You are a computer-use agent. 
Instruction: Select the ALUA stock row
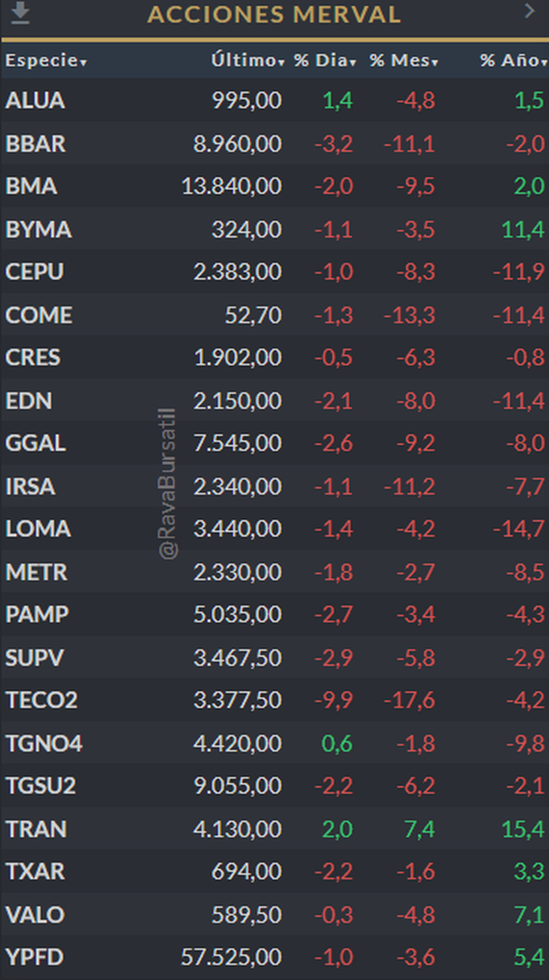point(35,101)
